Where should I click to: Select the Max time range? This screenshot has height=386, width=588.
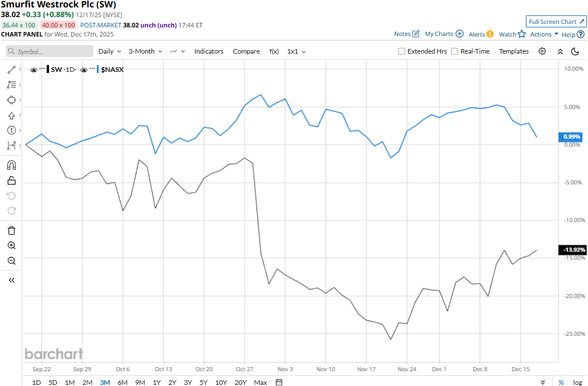(x=260, y=382)
